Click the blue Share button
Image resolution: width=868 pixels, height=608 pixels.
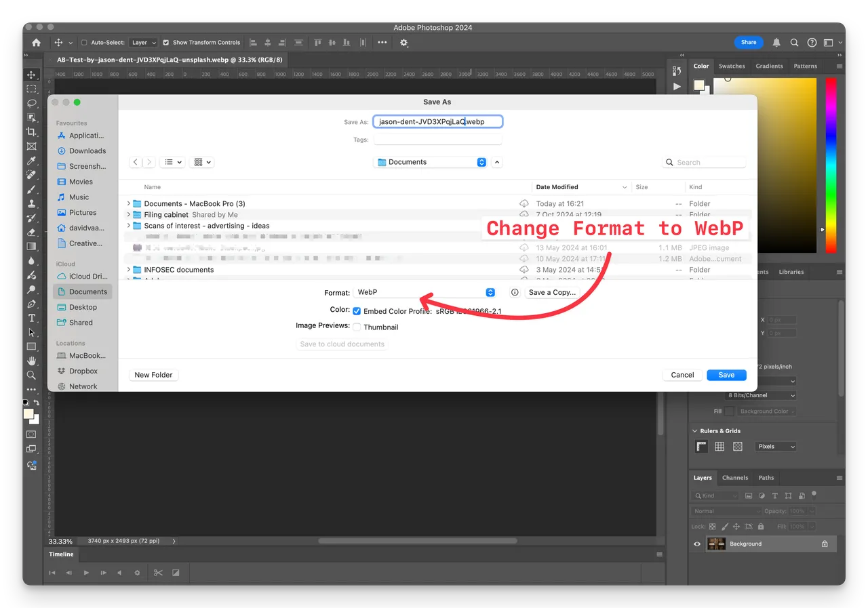pyautogui.click(x=749, y=42)
